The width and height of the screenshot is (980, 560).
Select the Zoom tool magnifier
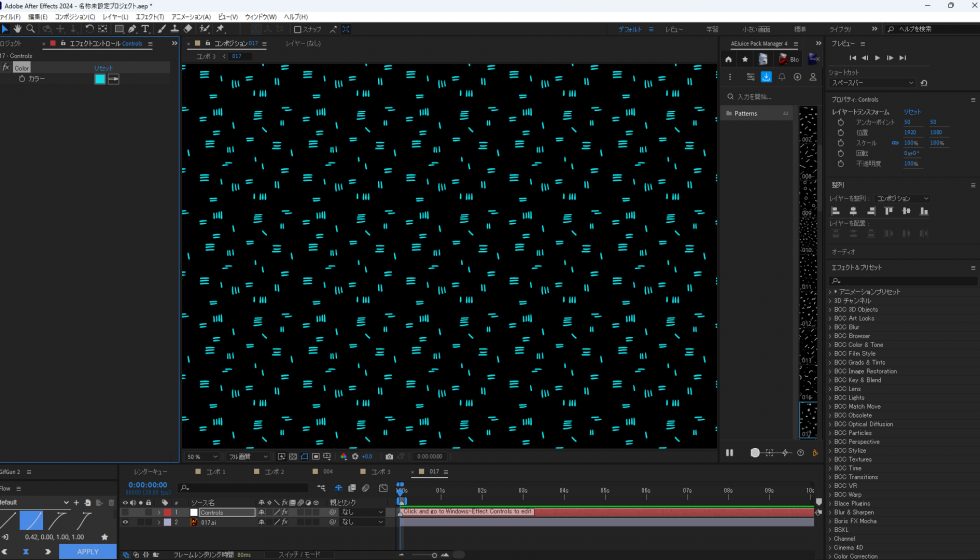31,29
